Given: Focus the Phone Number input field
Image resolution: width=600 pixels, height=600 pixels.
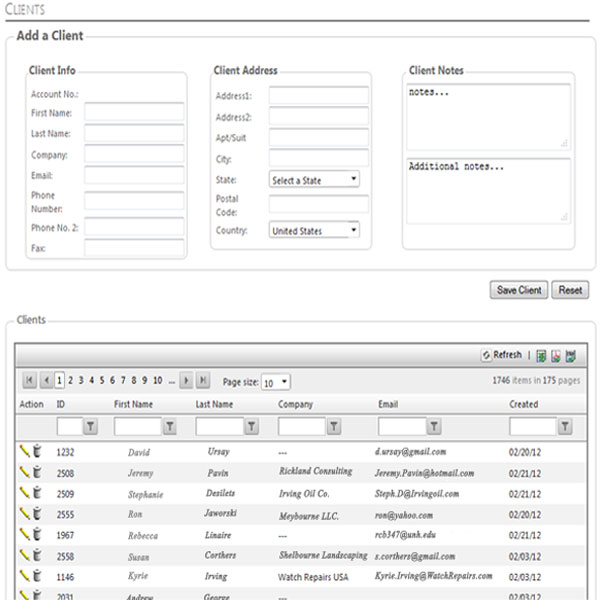Looking at the screenshot, I should coord(134,201).
